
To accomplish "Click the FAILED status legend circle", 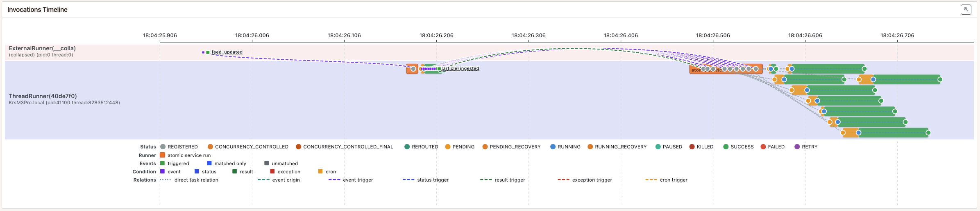I will [763, 147].
